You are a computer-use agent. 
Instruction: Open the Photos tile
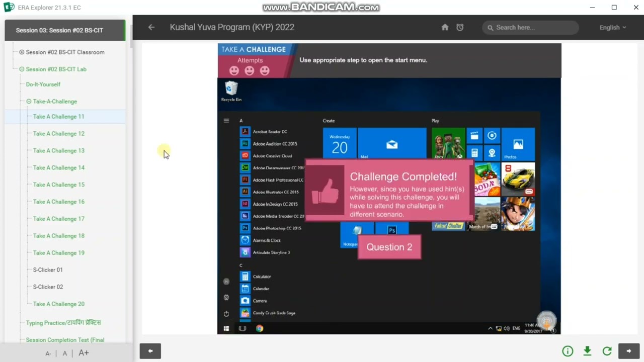coord(518,144)
